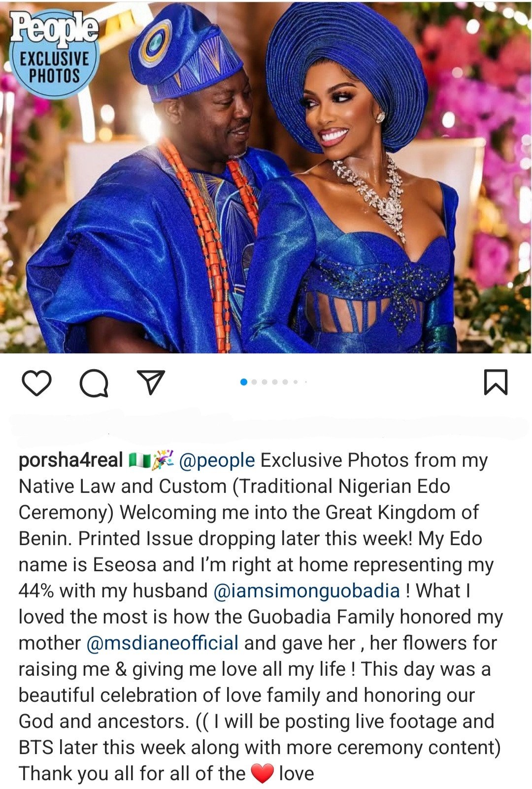Select the smallest last carousel dot
Image resolution: width=532 pixels, height=789 pixels.
(306, 382)
